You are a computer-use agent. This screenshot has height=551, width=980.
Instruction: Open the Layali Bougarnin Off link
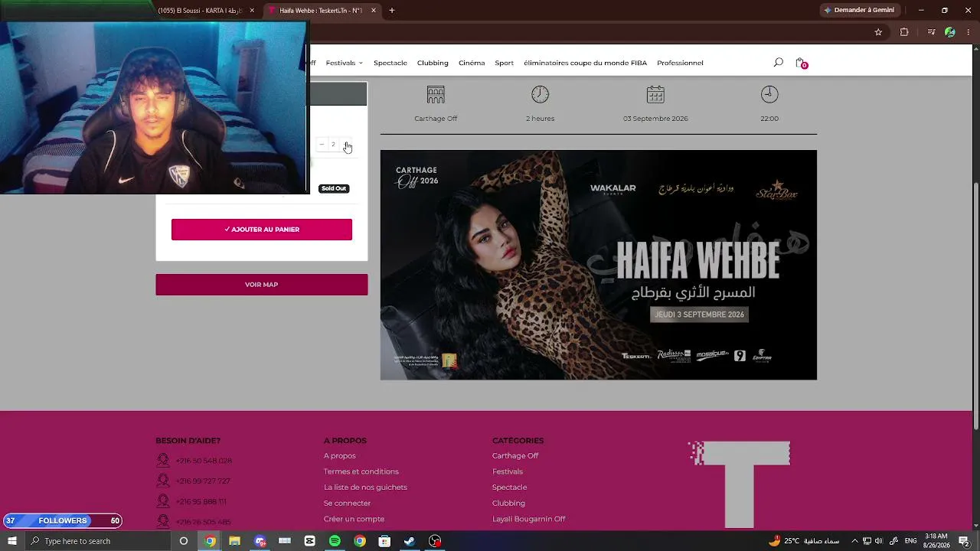[529, 519]
